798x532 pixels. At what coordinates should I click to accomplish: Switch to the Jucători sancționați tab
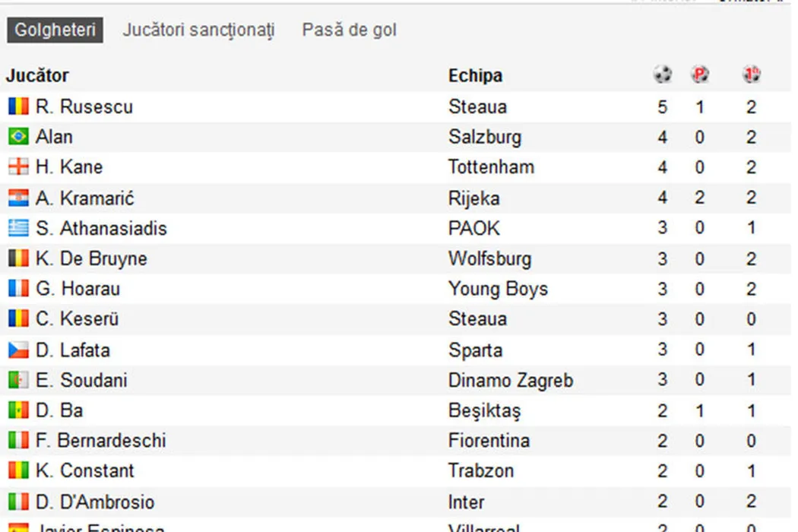click(198, 30)
